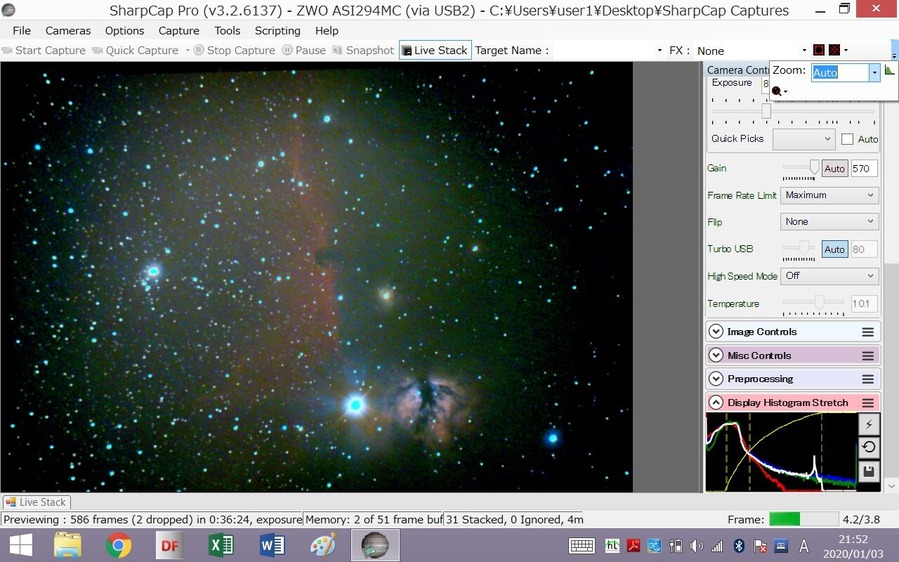Open Excel from the taskbar
The height and width of the screenshot is (562, 899).
coord(221,545)
